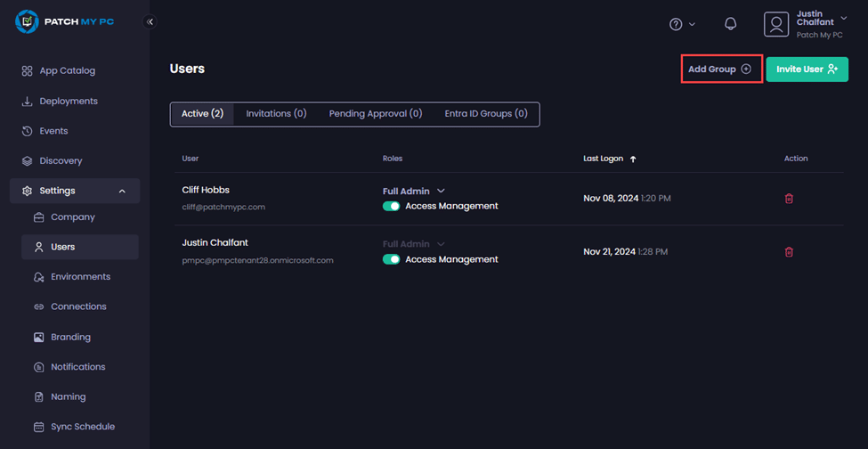Collapse the Settings menu section
This screenshot has height=449, width=868.
[x=122, y=191]
